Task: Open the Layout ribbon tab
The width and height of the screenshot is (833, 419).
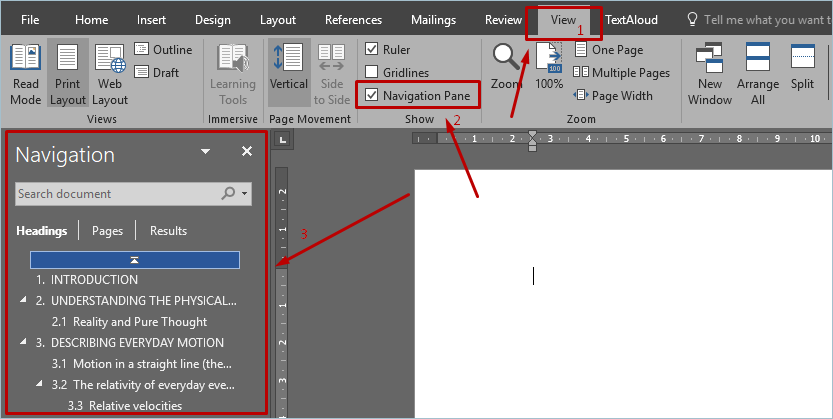Action: [277, 20]
